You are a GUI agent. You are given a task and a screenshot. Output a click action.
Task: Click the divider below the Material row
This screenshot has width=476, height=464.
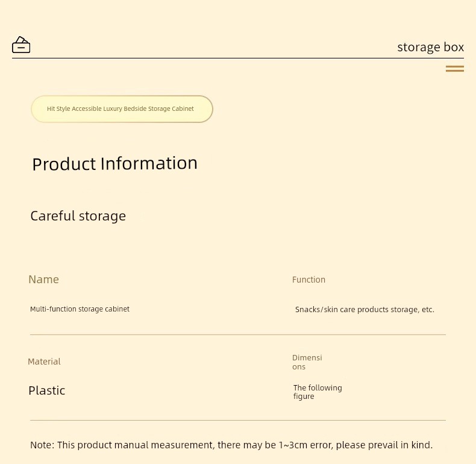click(238, 420)
